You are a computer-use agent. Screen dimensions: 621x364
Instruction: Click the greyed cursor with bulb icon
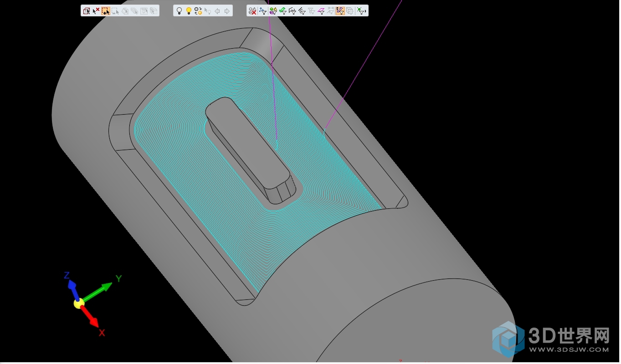208,11
